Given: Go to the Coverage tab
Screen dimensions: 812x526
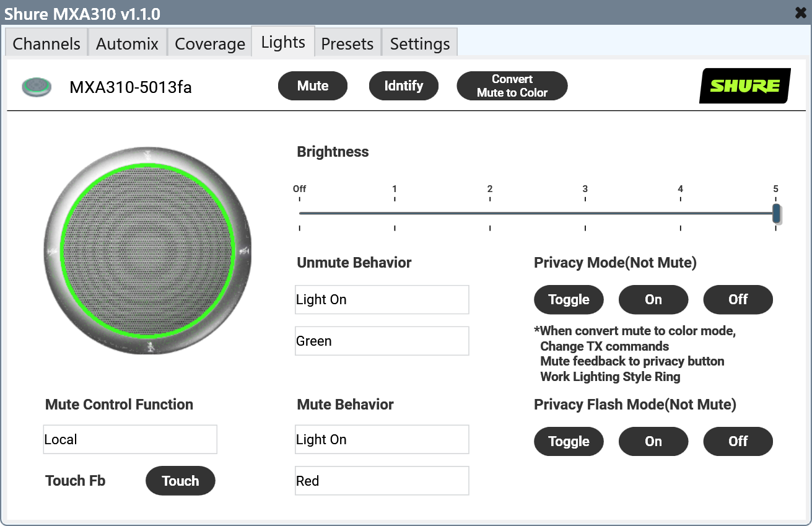Looking at the screenshot, I should tap(210, 43).
